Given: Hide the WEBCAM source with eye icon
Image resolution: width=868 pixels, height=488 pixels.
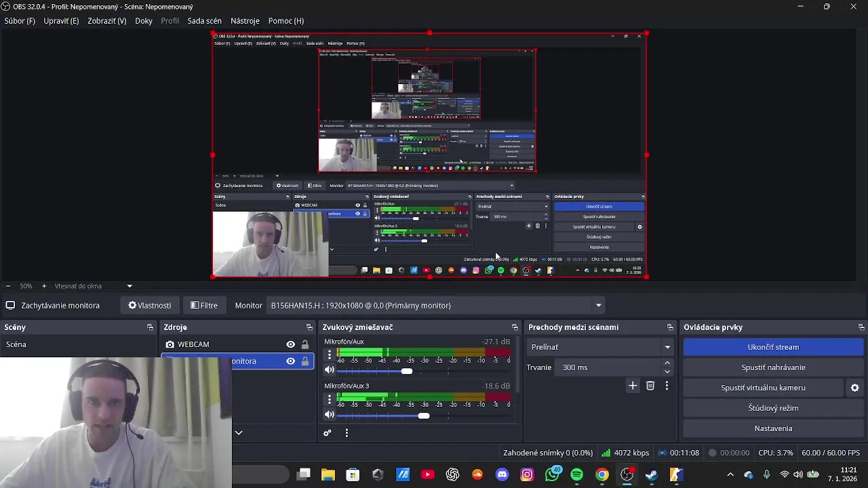Looking at the screenshot, I should pyautogui.click(x=290, y=344).
